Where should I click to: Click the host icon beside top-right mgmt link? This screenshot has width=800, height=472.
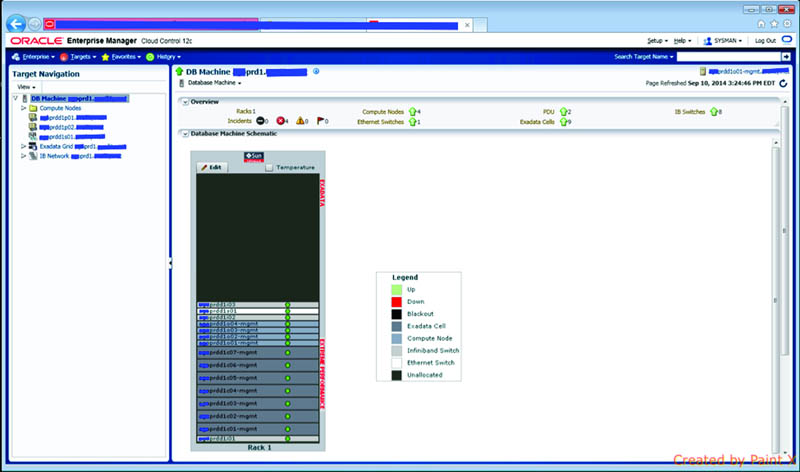click(x=703, y=71)
